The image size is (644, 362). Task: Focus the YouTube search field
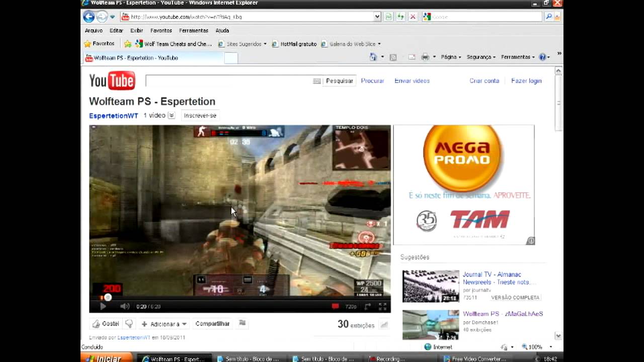point(229,80)
